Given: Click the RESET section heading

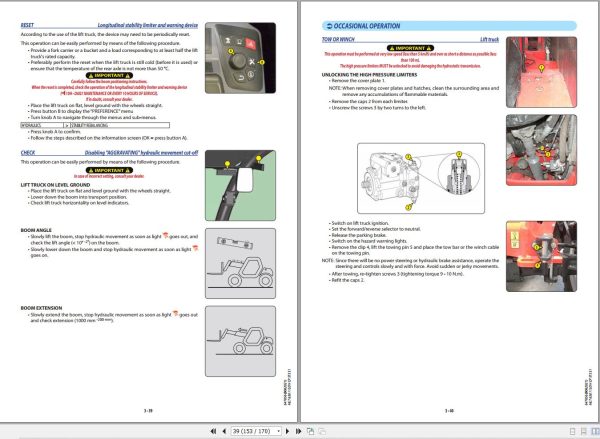Looking at the screenshot, I should (27, 25).
